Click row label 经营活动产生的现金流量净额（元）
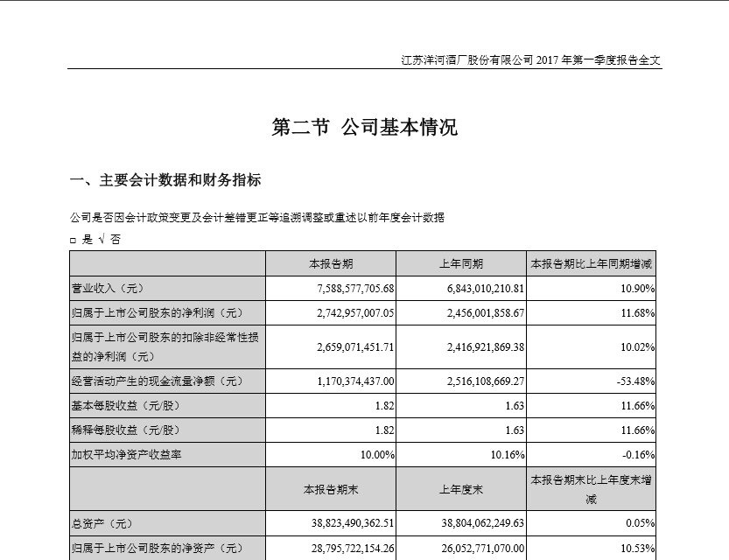Viewport: 729px width, 560px height. [x=158, y=381]
